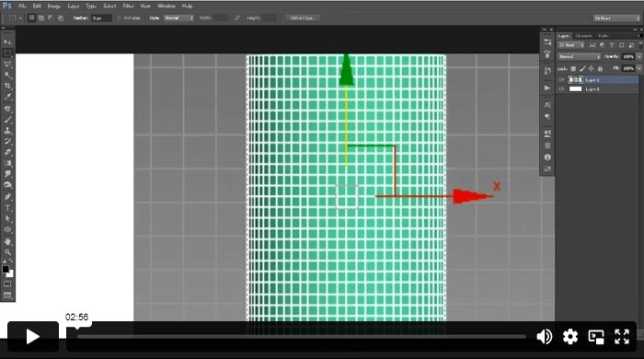Toggle lock all for layer
This screenshot has height=359, width=644.
[x=600, y=69]
